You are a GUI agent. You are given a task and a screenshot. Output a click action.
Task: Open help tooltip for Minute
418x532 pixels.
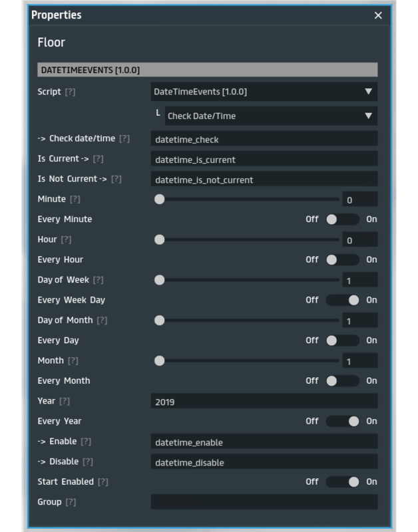coord(75,199)
